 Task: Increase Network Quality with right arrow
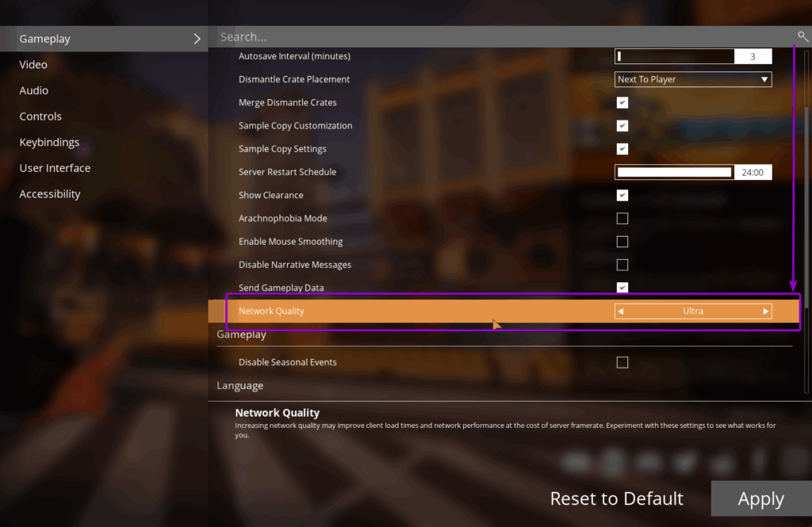tap(765, 311)
